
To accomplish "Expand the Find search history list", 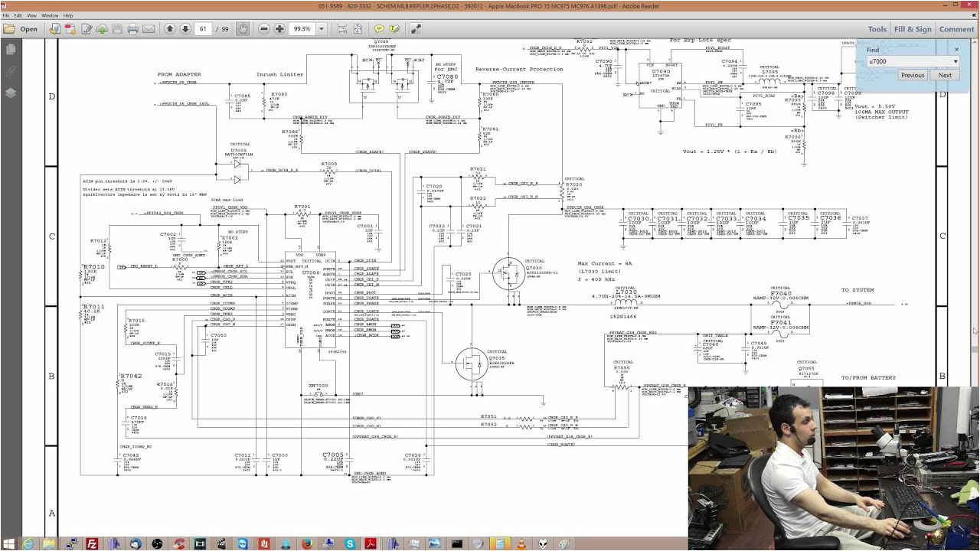I will [955, 61].
